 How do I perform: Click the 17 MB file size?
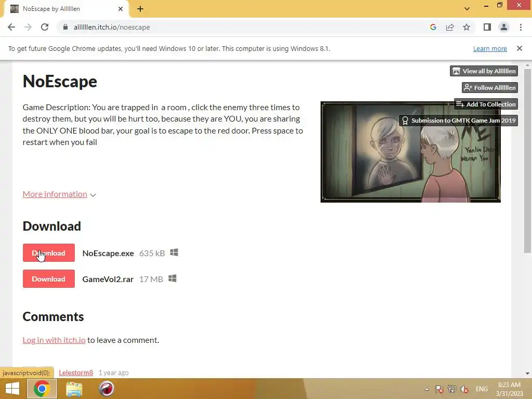click(151, 279)
